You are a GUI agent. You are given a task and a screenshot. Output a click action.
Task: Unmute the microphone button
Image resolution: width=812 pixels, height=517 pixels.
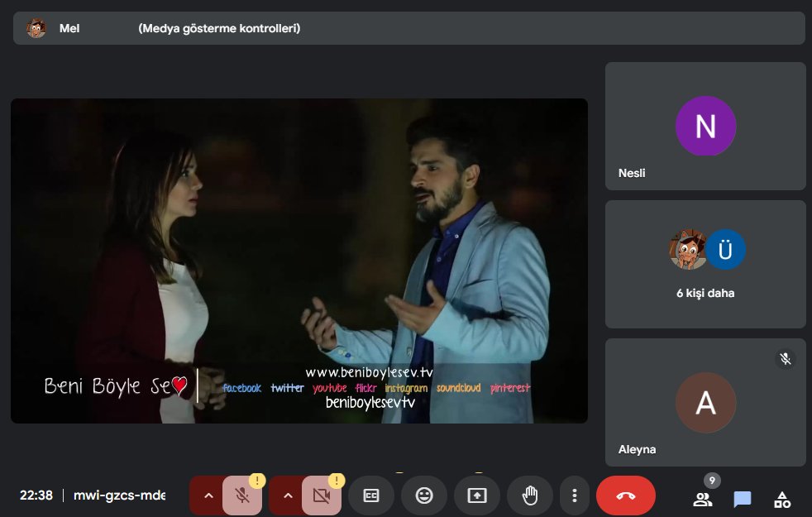point(241,495)
